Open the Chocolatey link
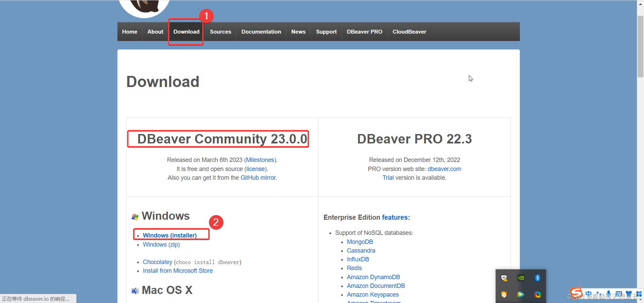Viewport: 644px width, 303px height. pos(157,262)
